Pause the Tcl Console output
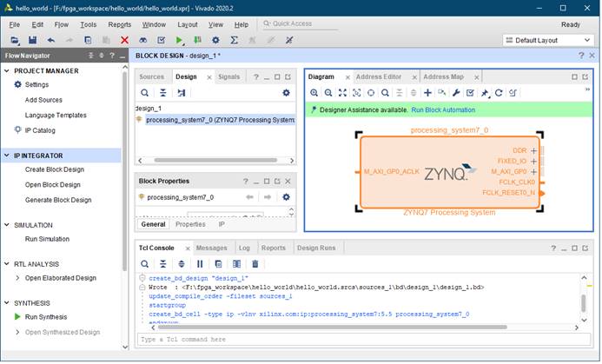 pyautogui.click(x=200, y=263)
